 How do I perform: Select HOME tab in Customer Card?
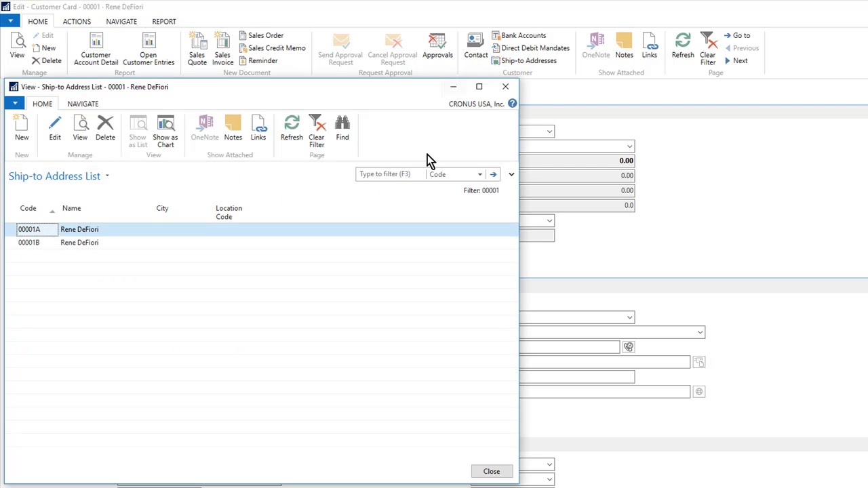pyautogui.click(x=38, y=21)
